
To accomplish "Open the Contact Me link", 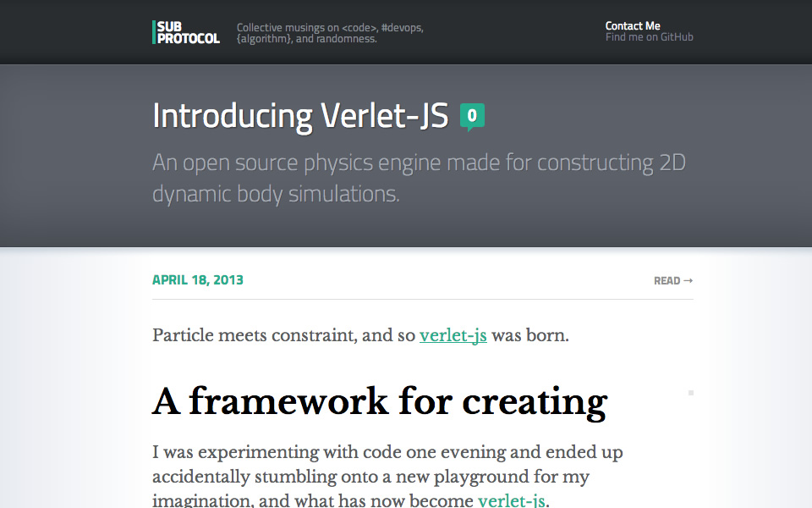I will pyautogui.click(x=633, y=26).
